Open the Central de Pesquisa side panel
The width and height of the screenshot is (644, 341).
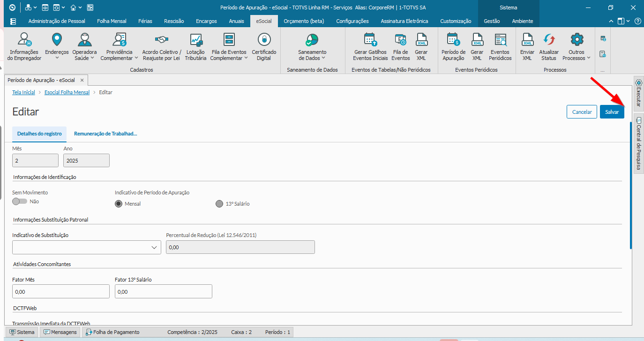pyautogui.click(x=638, y=143)
